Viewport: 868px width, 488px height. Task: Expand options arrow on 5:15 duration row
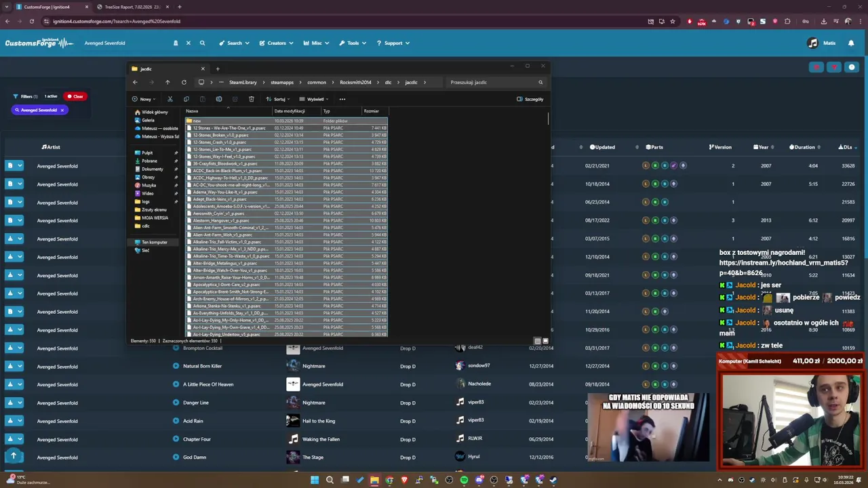click(x=20, y=184)
